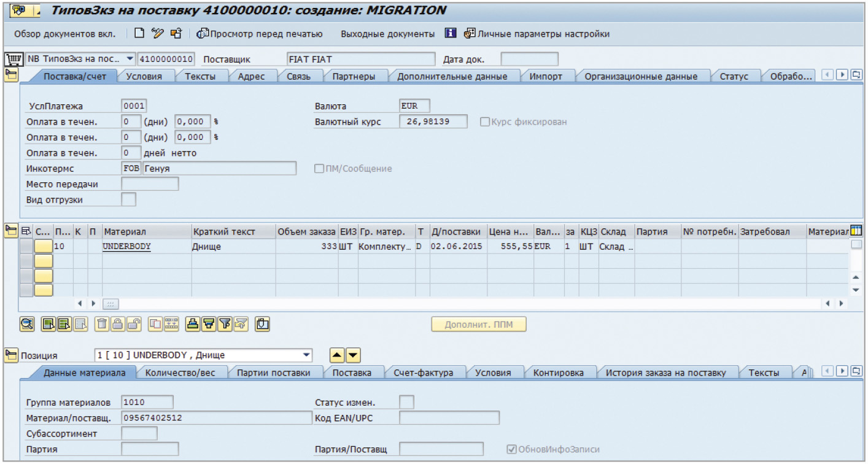
Task: Click the sort ascending icon
Action: [193, 325]
